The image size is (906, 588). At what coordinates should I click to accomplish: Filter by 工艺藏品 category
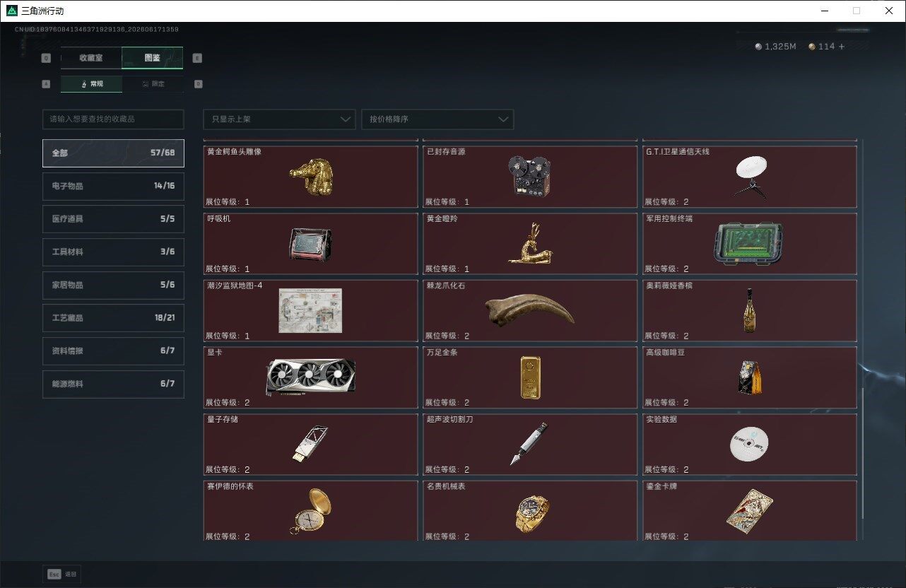coord(113,318)
